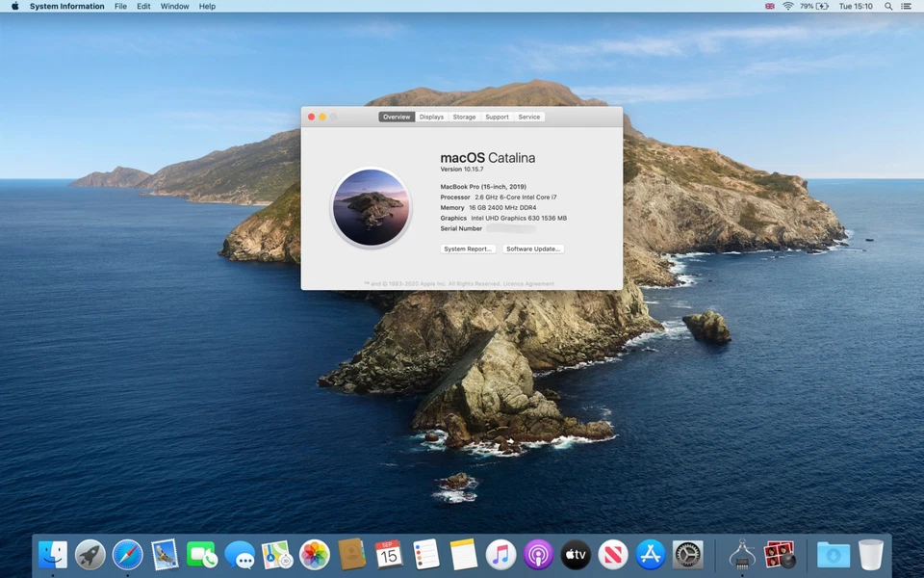Click battery 79% status in menu bar
Image resolution: width=924 pixels, height=578 pixels.
coord(814,6)
